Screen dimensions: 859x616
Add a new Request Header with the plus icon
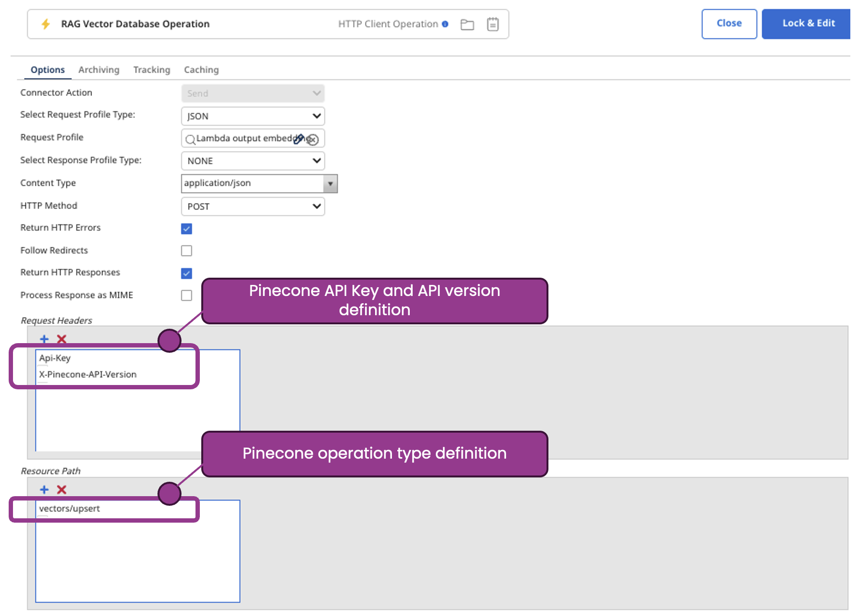tap(44, 339)
